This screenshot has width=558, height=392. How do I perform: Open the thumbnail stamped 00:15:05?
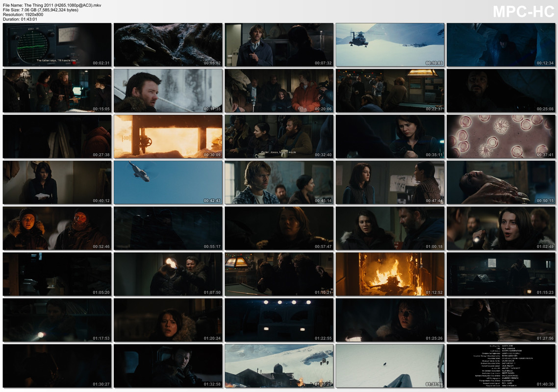[57, 91]
